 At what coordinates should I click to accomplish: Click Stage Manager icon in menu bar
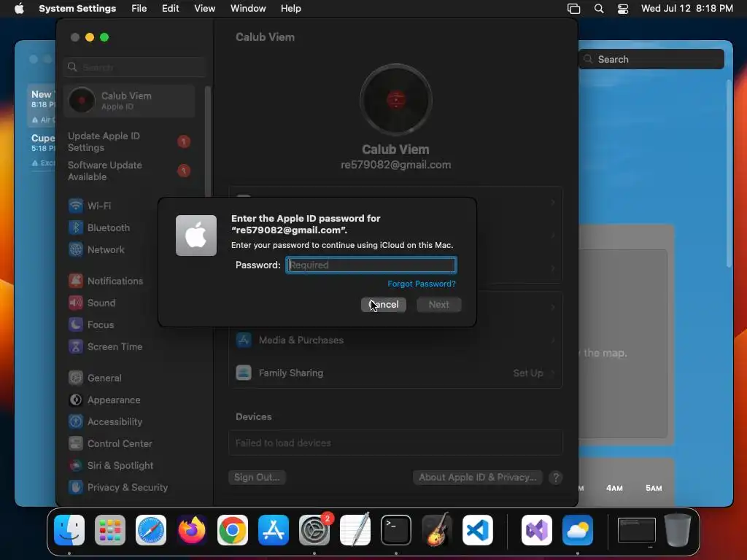(x=573, y=9)
